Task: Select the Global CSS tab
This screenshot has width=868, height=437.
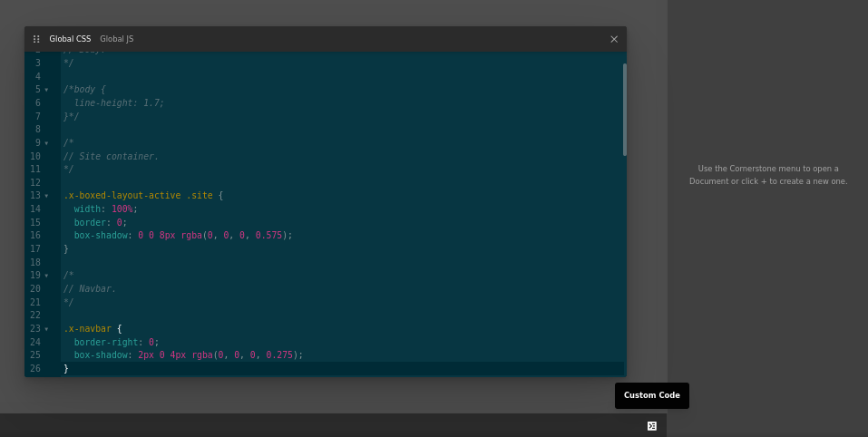Action: pos(70,39)
